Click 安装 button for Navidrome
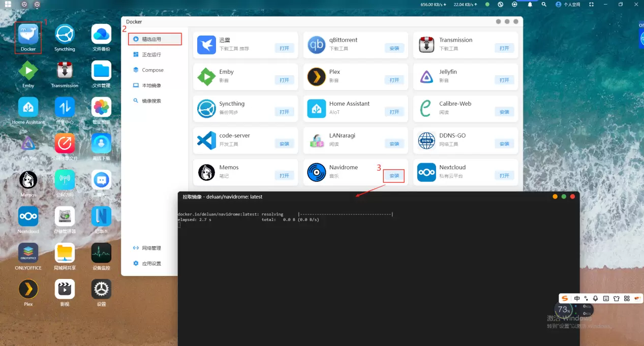Image resolution: width=644 pixels, height=346 pixels. (394, 176)
